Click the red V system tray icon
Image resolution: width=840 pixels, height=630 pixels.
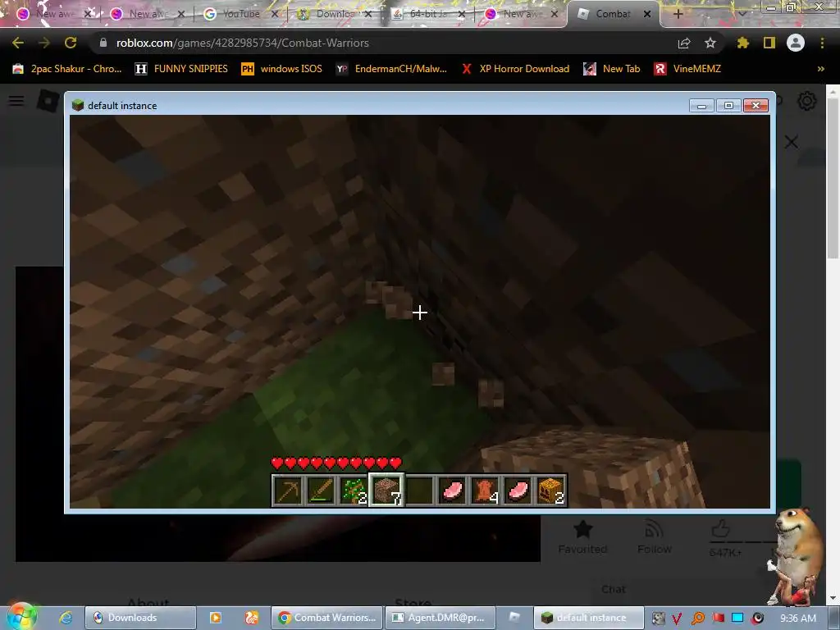(677, 619)
